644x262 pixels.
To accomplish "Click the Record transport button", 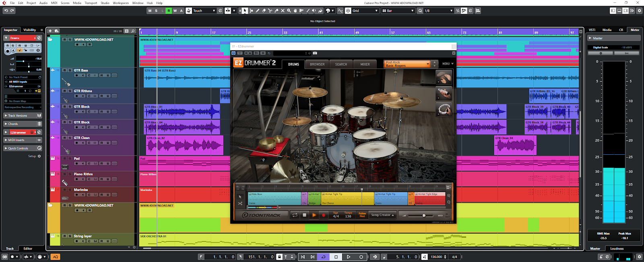I will [361, 257].
